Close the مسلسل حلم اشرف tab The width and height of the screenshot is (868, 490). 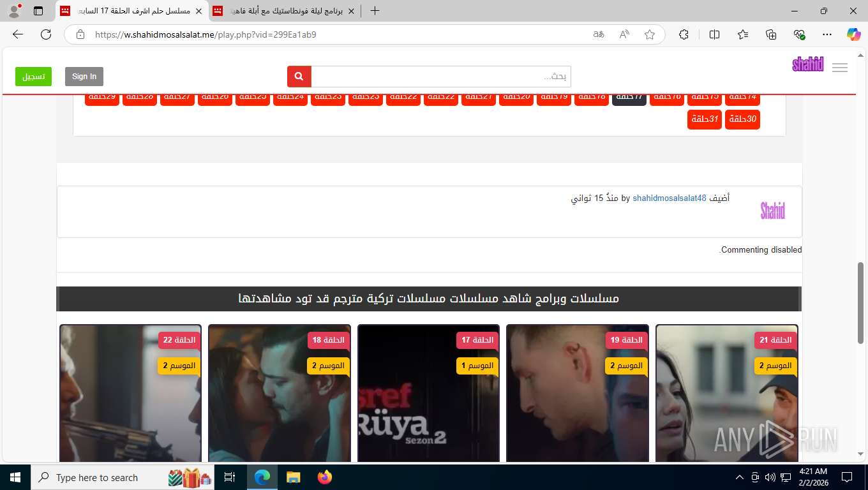pyautogui.click(x=198, y=11)
